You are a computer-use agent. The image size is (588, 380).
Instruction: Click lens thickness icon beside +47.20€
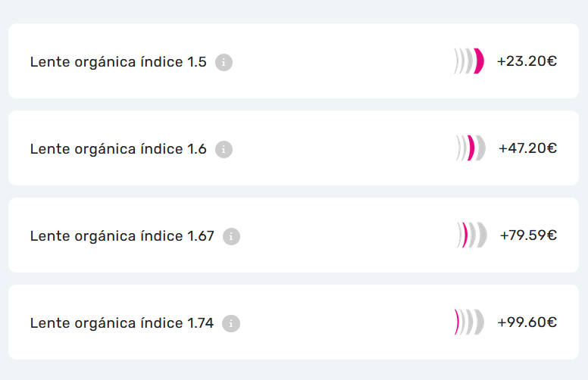(x=471, y=148)
